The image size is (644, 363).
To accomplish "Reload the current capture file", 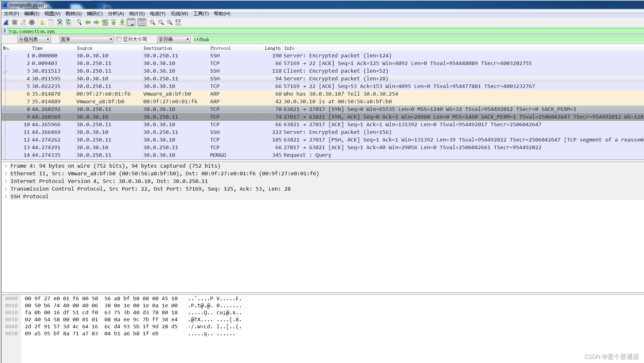I will (x=68, y=22).
